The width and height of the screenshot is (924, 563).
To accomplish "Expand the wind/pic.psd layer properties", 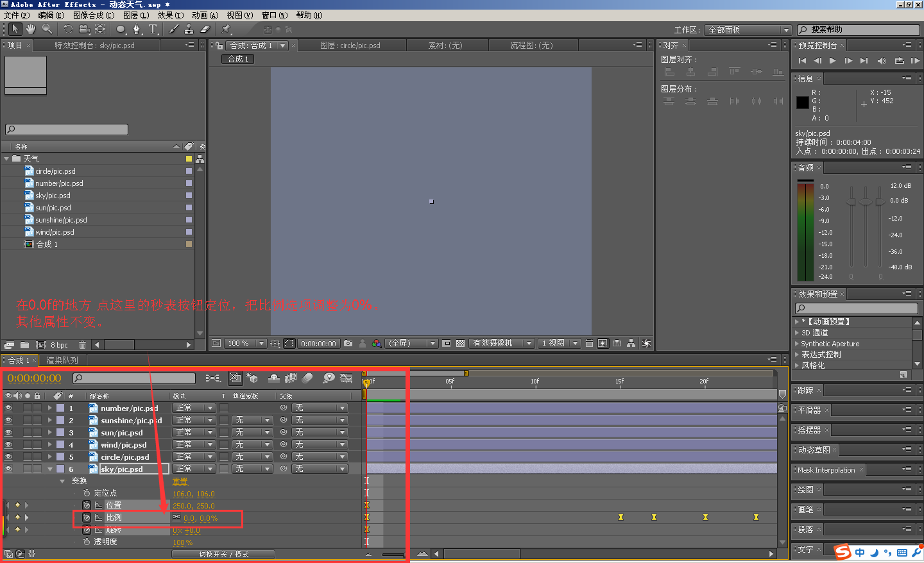I will pos(49,444).
